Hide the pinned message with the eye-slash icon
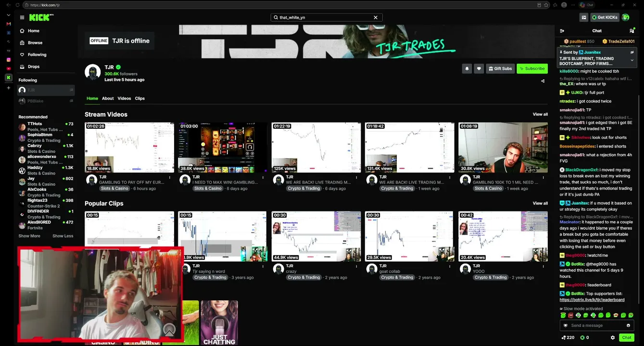 click(x=632, y=52)
